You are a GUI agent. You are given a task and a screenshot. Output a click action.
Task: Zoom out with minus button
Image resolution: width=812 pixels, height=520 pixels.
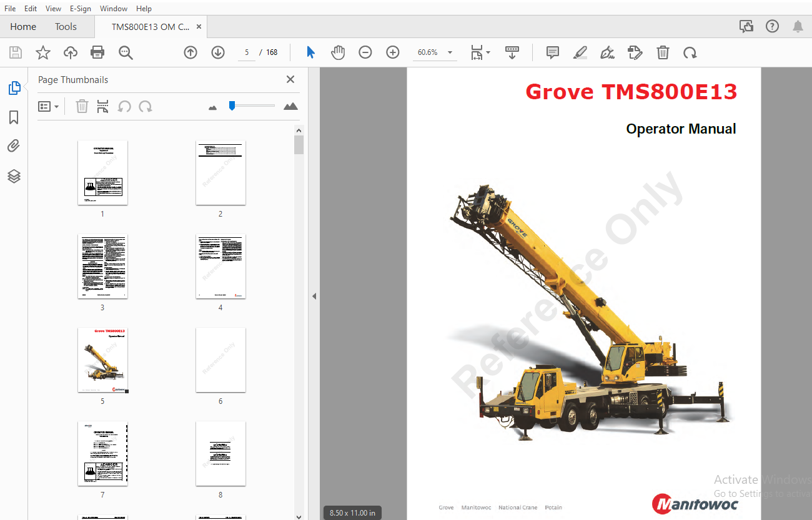(x=365, y=52)
